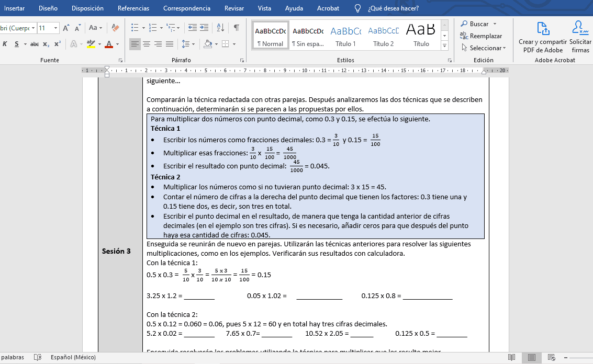This screenshot has width=593, height=364.
Task: Apply the Título 1 style
Action: (x=345, y=36)
